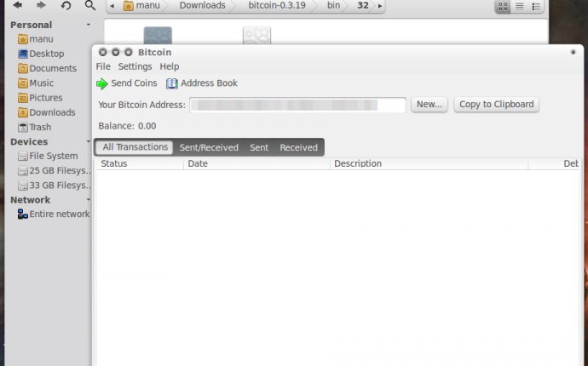Click the green Send Coins arrow icon

click(101, 83)
